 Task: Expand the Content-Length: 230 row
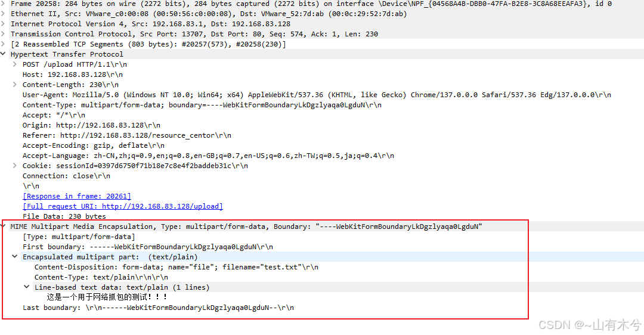tap(15, 85)
